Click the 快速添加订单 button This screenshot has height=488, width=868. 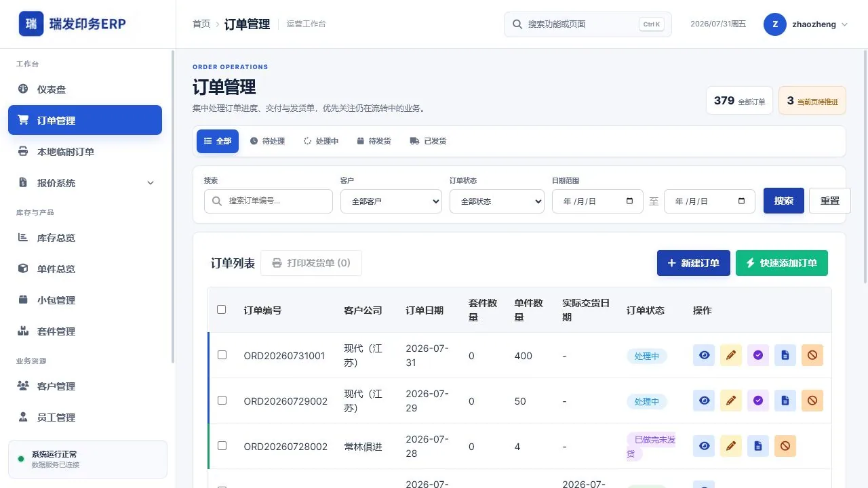[x=782, y=263]
